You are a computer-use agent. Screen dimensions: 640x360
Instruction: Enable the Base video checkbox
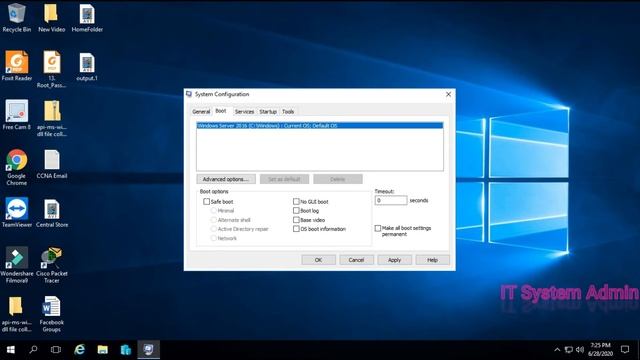(296, 220)
